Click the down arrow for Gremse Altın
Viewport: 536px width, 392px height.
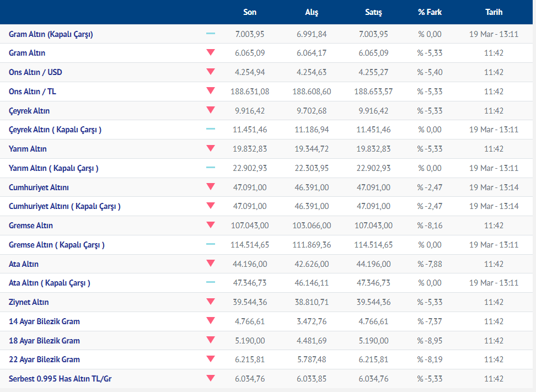(x=210, y=225)
